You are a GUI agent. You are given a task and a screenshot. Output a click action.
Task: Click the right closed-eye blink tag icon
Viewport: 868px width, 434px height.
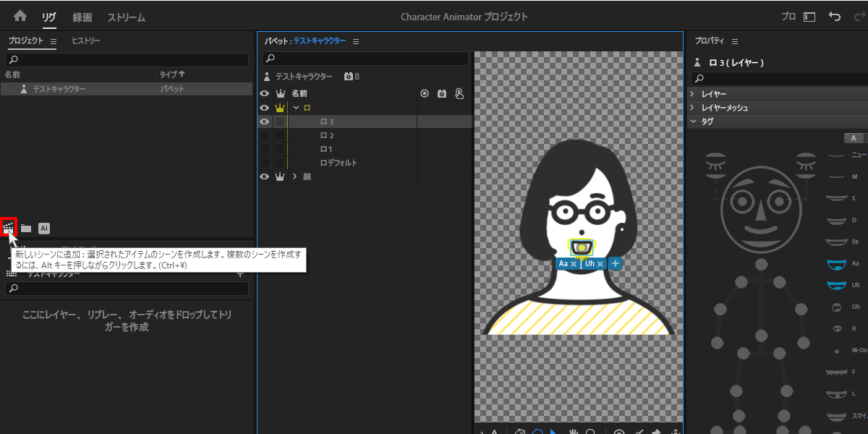pyautogui.click(x=806, y=166)
